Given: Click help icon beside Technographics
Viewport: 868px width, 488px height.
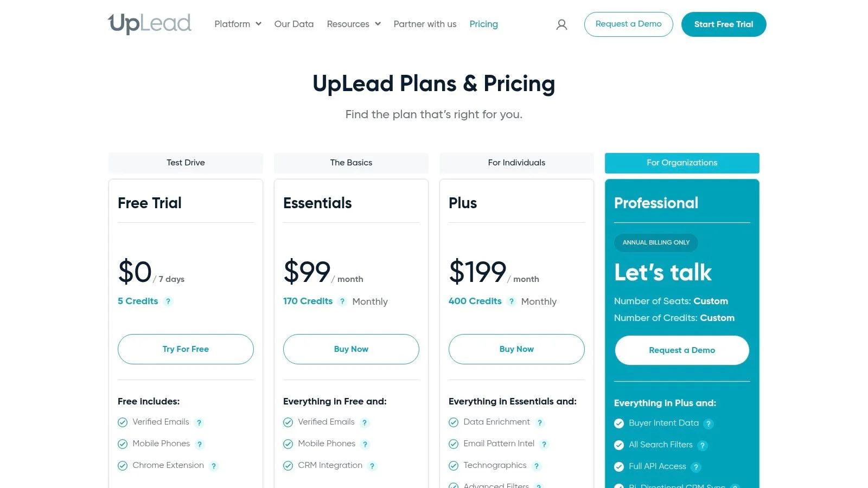Looking at the screenshot, I should click(537, 466).
